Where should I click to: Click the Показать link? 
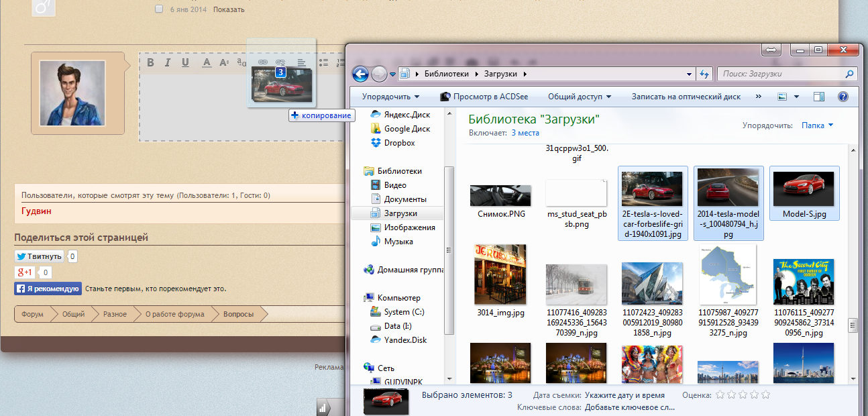click(x=229, y=9)
